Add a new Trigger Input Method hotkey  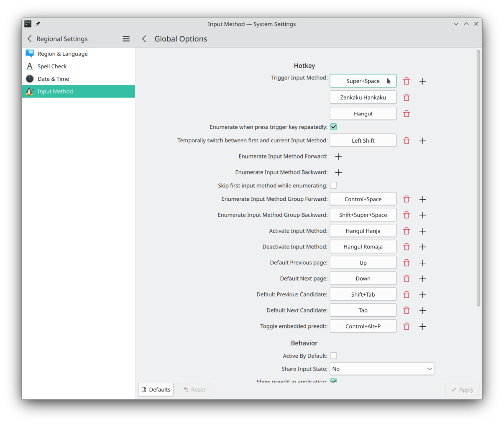422,81
